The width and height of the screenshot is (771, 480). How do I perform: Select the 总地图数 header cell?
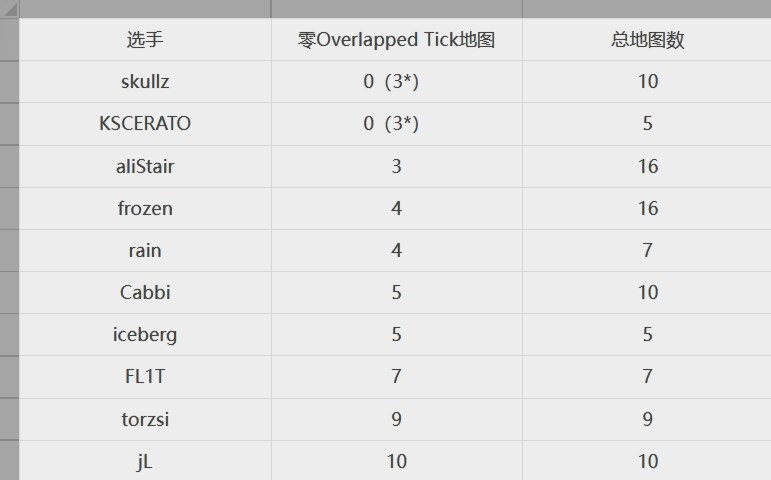(x=647, y=40)
